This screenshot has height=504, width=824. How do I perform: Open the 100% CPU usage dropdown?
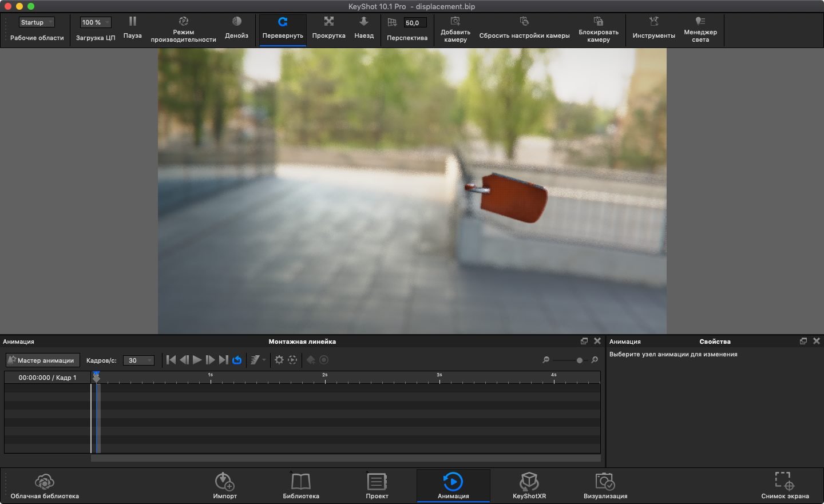[x=95, y=22]
